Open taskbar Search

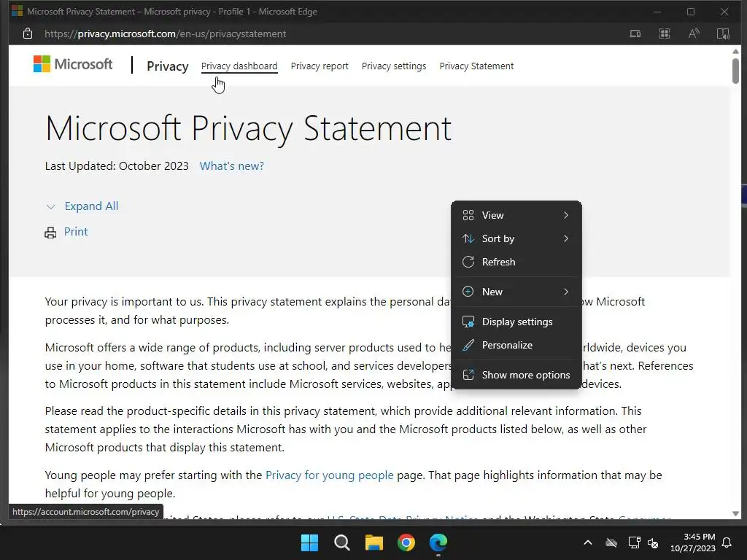pos(341,542)
